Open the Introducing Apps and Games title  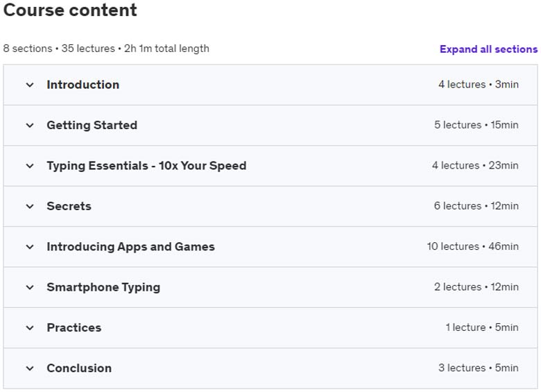coord(131,247)
